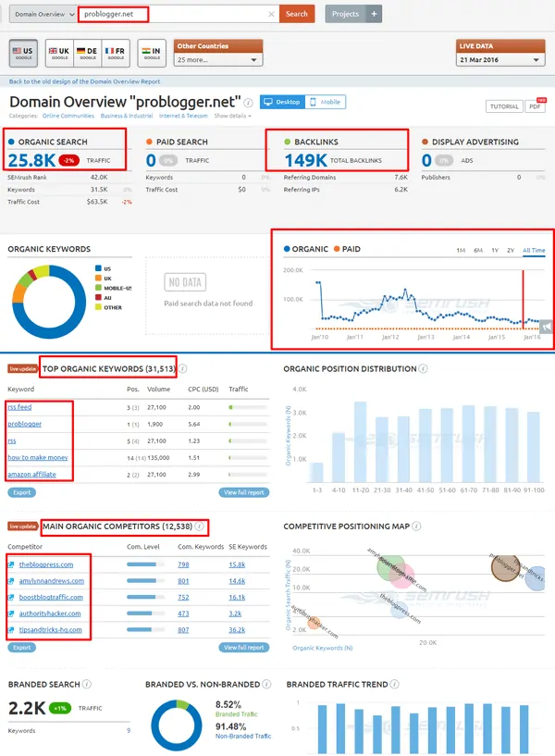
Task: Open info icon next to Organic Position Distribution
Action: point(423,369)
